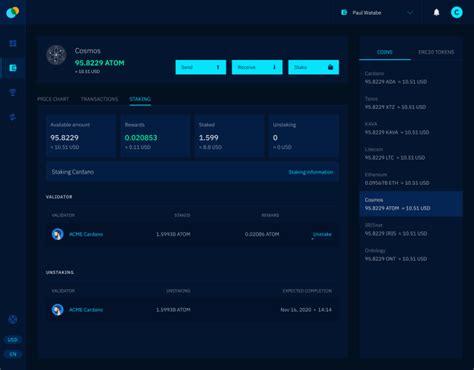The height and width of the screenshot is (370, 474).
Task: Toggle the EN language pill
Action: point(13,354)
